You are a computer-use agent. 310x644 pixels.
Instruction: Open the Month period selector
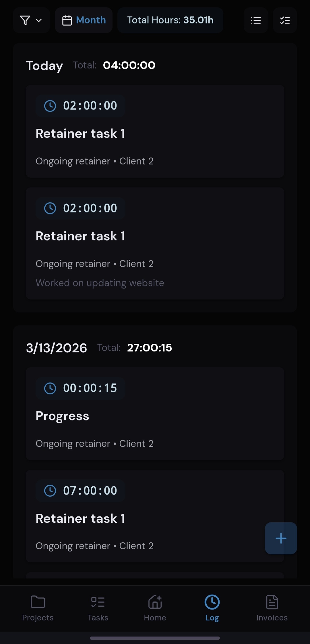(84, 20)
